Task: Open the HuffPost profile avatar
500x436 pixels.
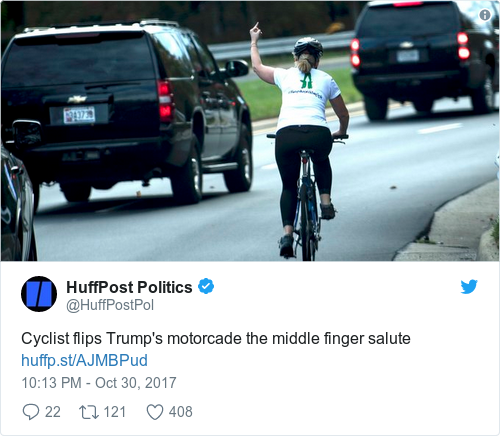Action: point(39,294)
